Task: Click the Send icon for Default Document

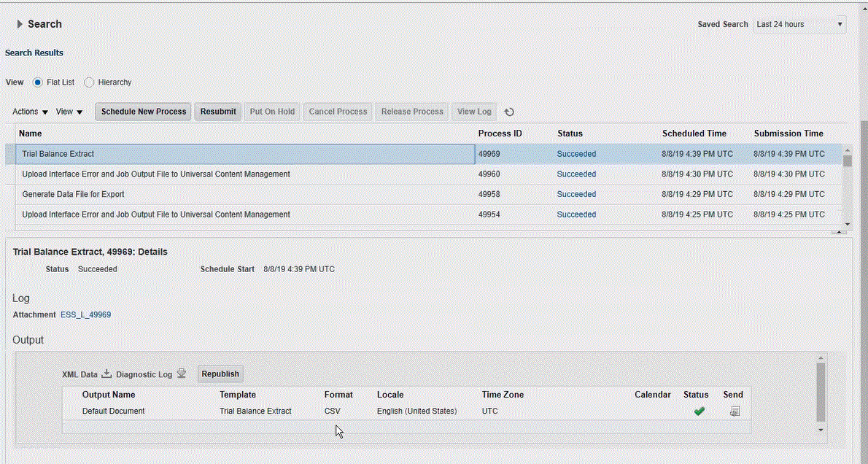Action: point(735,411)
